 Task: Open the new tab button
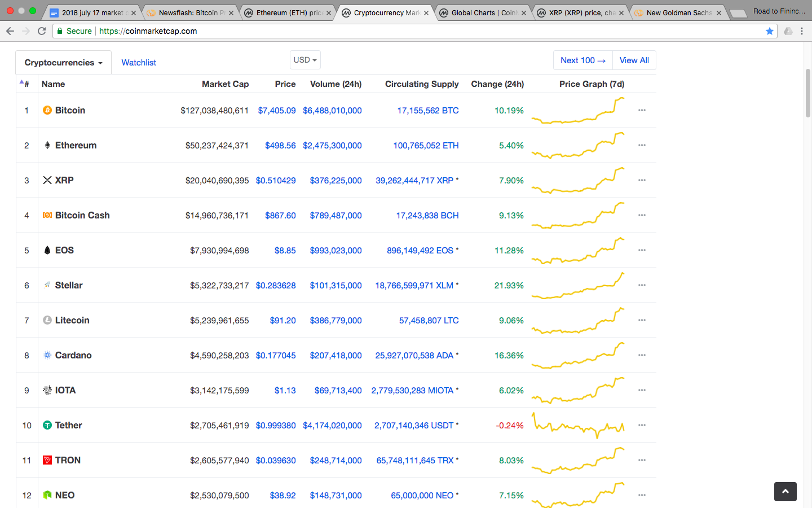(x=738, y=14)
